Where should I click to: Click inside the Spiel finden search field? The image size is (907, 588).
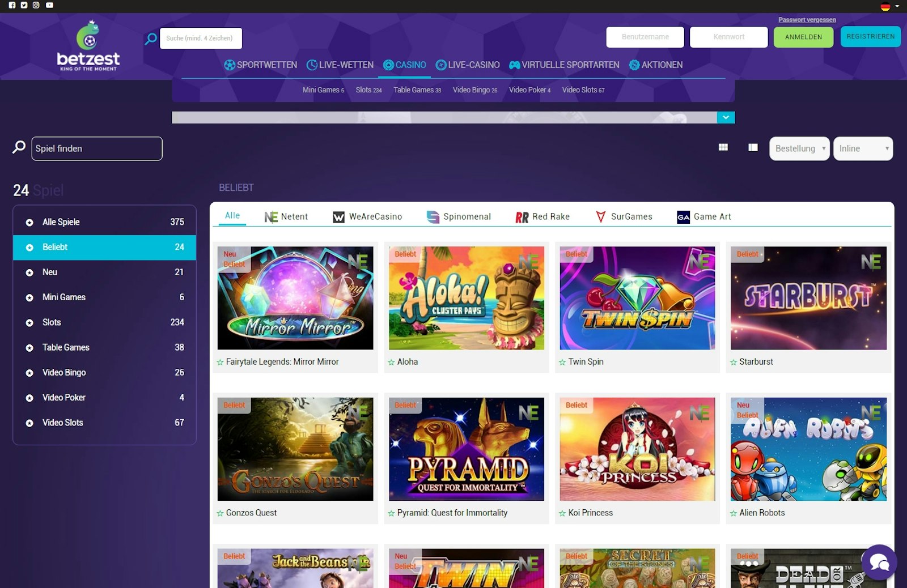coord(97,148)
